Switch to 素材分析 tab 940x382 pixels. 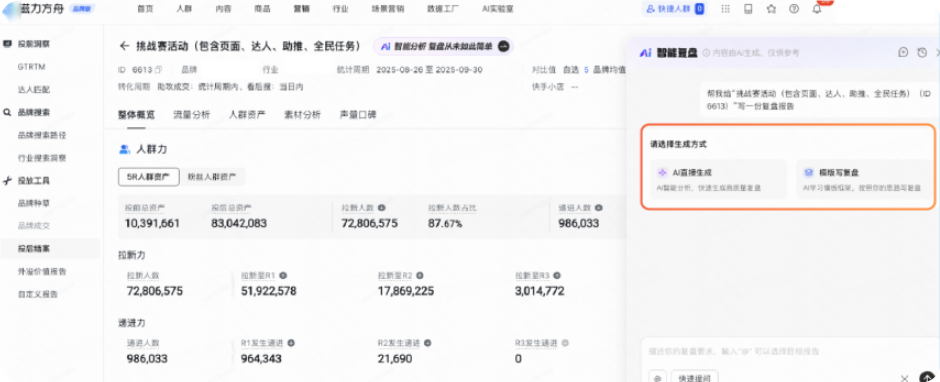[302, 115]
